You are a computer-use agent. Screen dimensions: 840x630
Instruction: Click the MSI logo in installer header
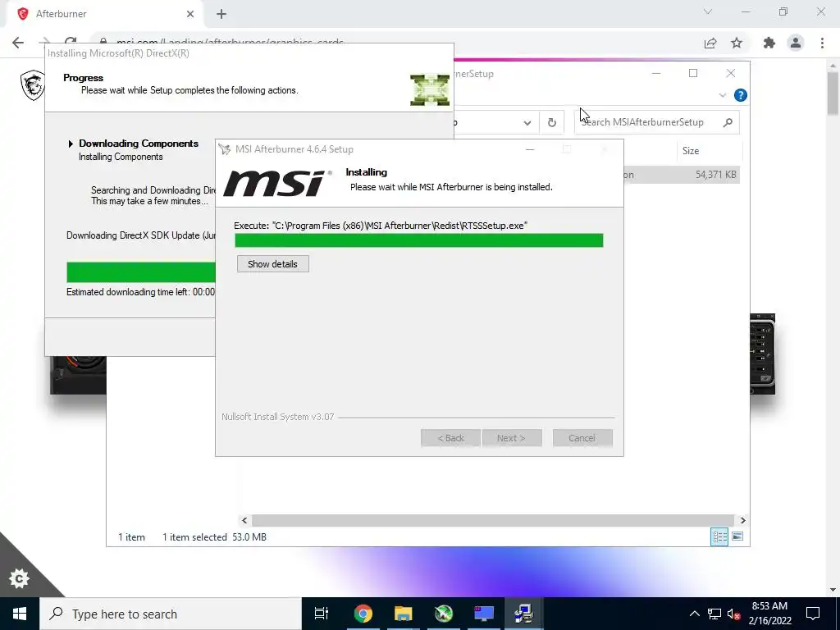click(x=277, y=182)
